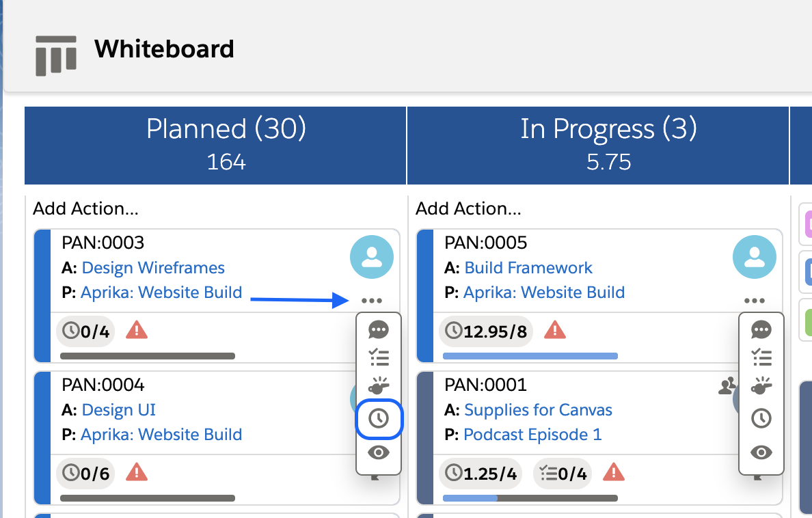
Task: Open the three-dot menu on PAN:0005 card
Action: point(754,301)
